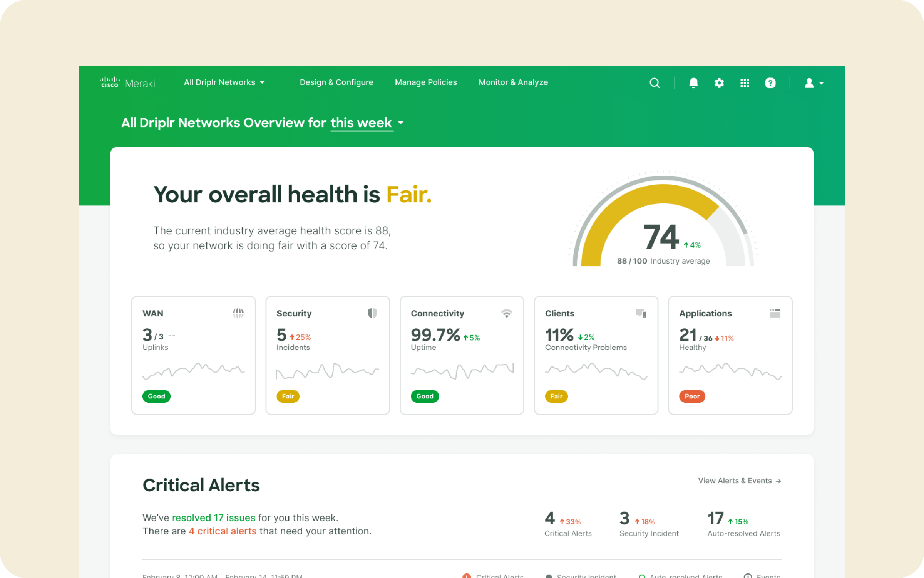The image size is (924, 578).
Task: Open the Design & Configure menu
Action: click(x=336, y=82)
